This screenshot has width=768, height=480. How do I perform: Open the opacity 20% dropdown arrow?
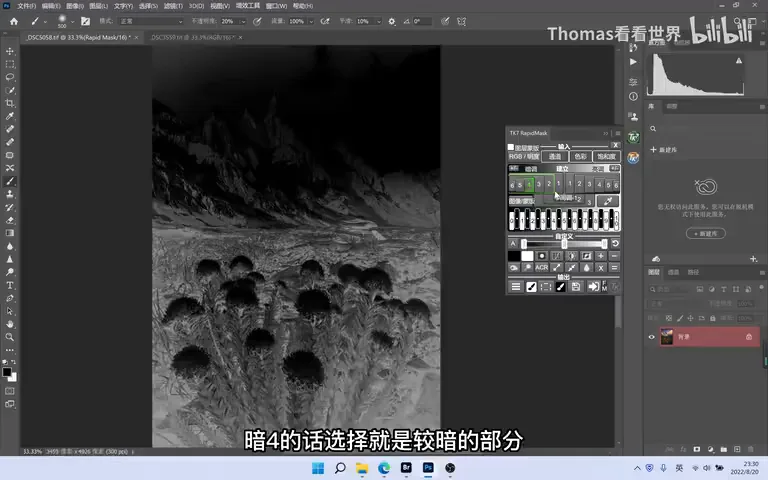coord(242,22)
